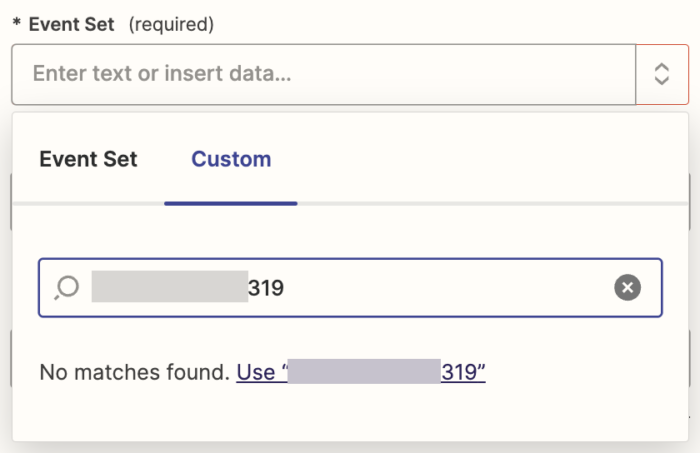Click the up-down chevron icon on Event Set
The height and width of the screenshot is (453, 700).
[x=661, y=74]
